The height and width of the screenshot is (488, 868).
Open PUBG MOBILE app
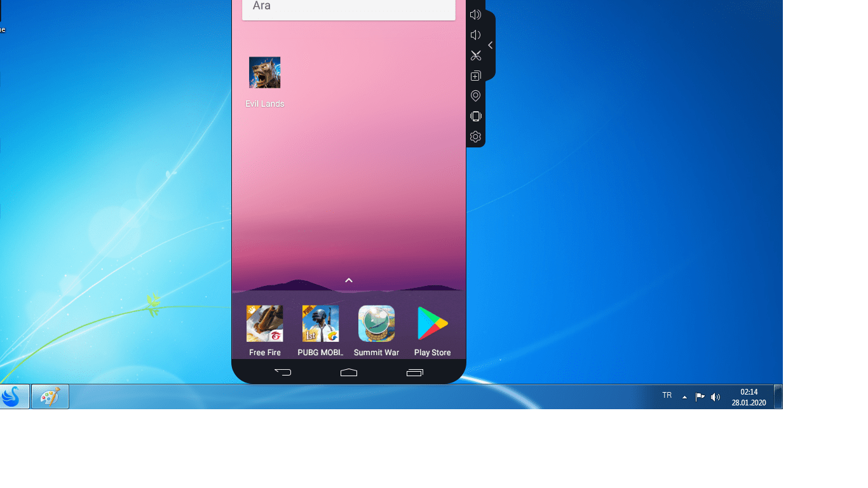(x=321, y=323)
